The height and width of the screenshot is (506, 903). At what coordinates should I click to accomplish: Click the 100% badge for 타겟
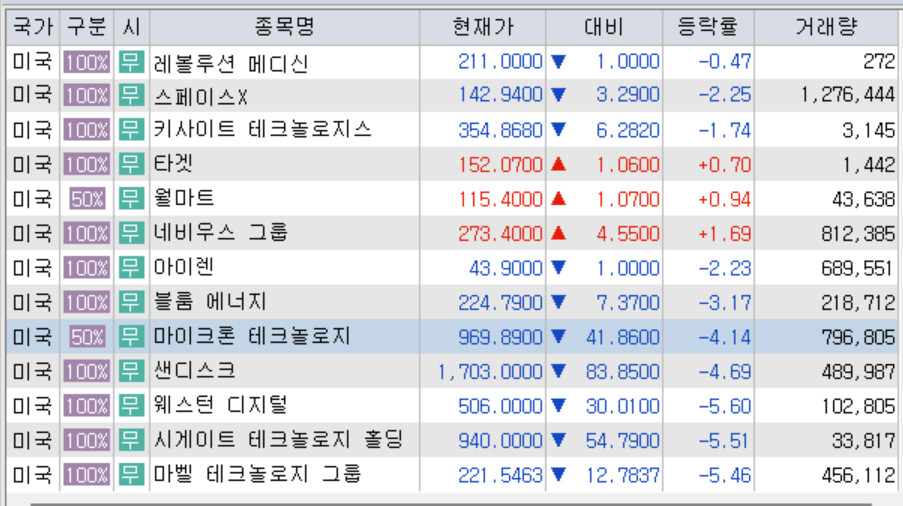tap(86, 165)
